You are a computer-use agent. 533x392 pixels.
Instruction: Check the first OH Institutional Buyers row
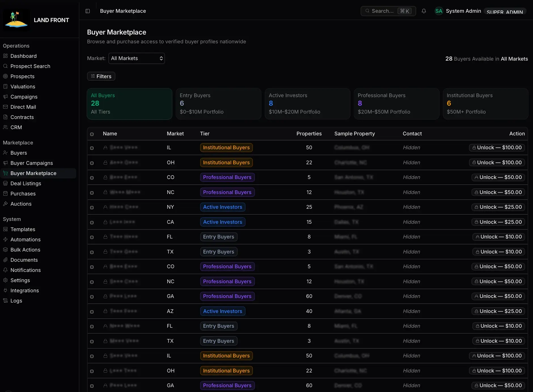click(x=92, y=163)
